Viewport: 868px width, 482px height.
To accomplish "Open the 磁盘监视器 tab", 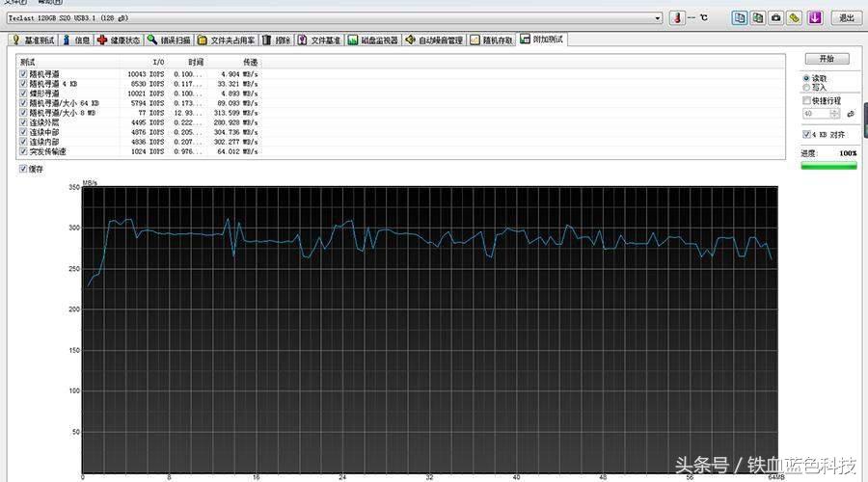I will tap(372, 40).
